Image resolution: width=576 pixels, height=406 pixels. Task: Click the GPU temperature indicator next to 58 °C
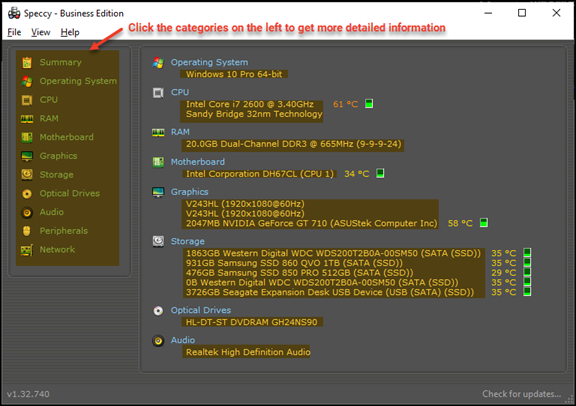tap(484, 223)
